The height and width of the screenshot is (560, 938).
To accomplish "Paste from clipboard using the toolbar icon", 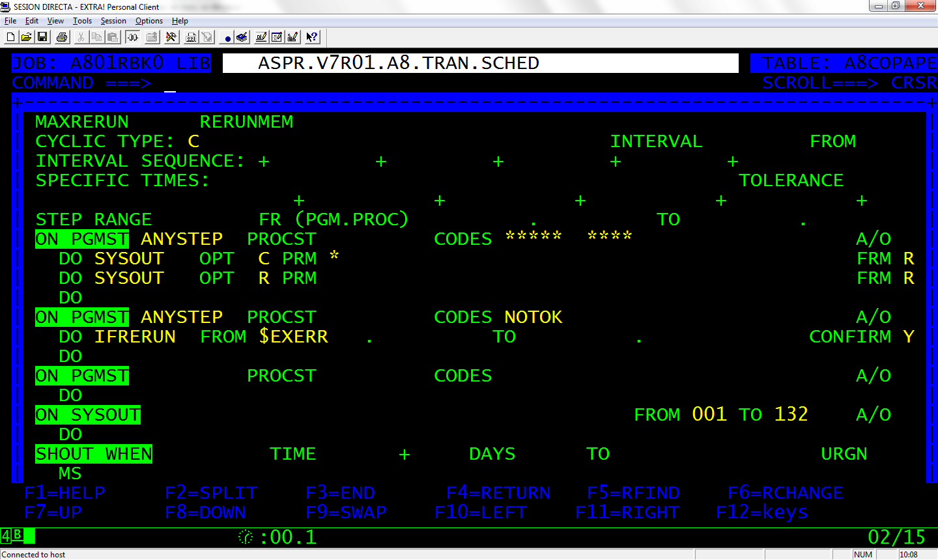I will (111, 37).
